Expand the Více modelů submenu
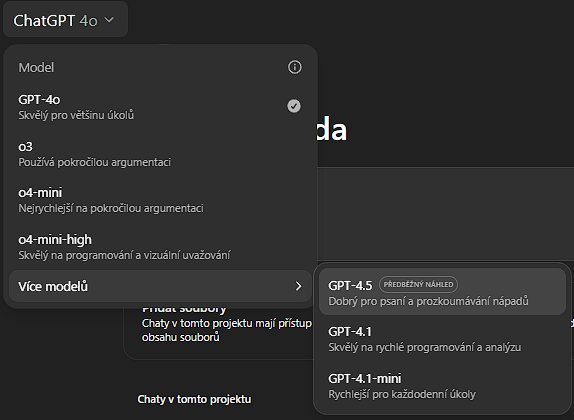The width and height of the screenshot is (574, 420). (160, 286)
